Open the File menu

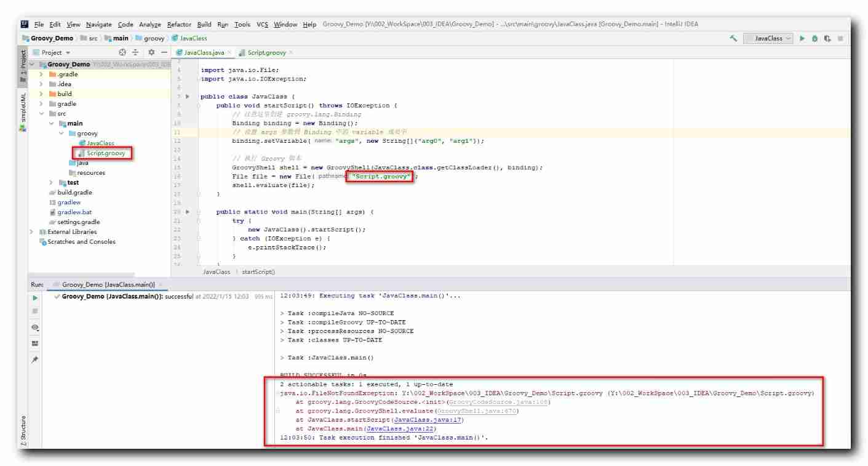(39, 24)
